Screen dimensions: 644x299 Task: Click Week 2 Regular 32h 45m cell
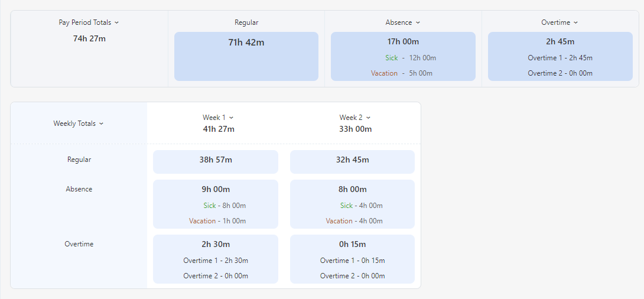coord(352,161)
